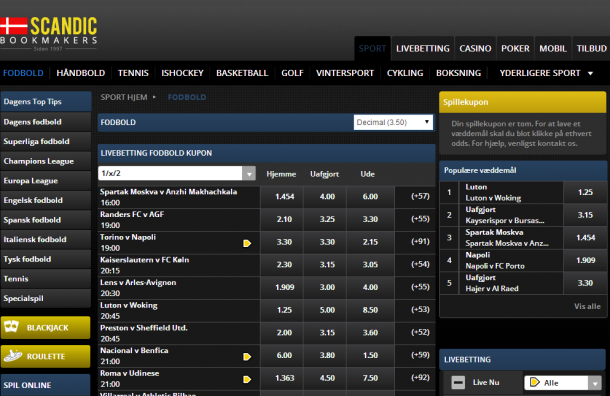Select Ishockey in the sports menu
610x396 pixels.
click(182, 73)
